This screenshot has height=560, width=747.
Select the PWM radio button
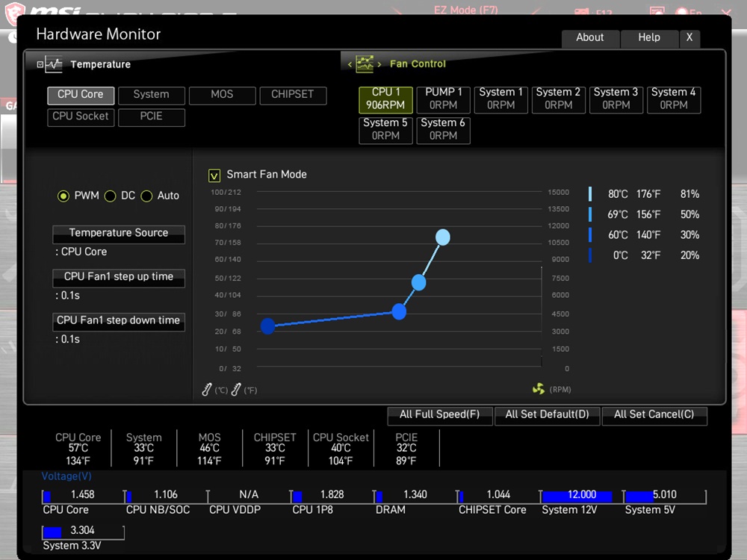click(63, 196)
